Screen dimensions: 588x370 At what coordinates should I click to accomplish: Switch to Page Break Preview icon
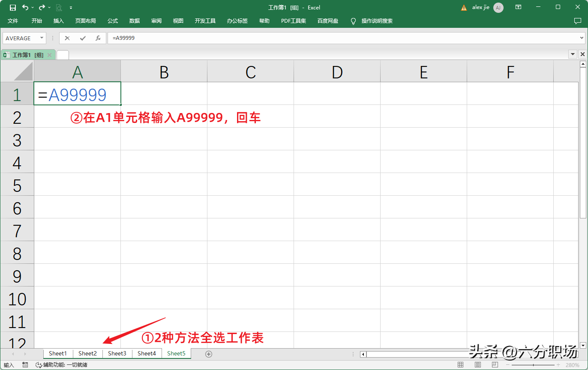pyautogui.click(x=495, y=365)
